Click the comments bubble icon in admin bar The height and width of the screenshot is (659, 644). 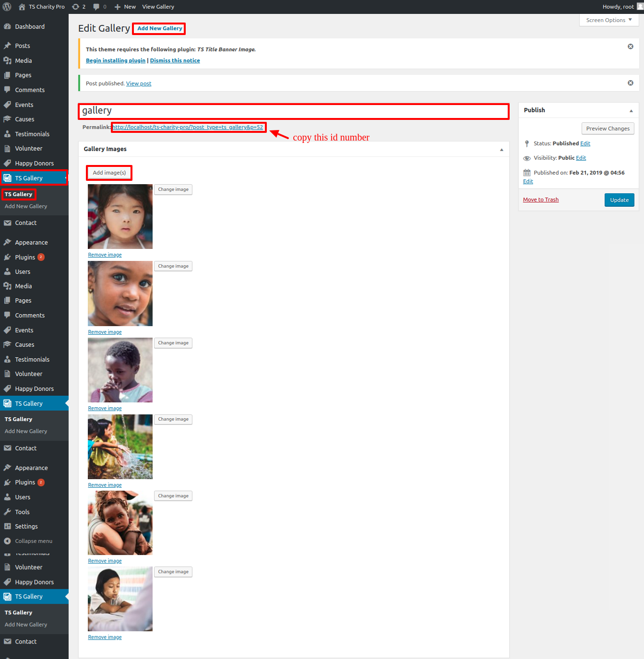[96, 7]
